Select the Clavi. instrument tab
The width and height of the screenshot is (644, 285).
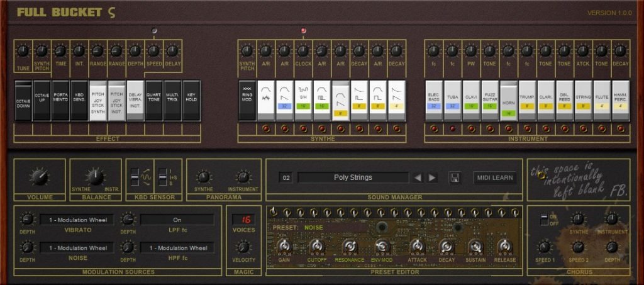tap(471, 100)
